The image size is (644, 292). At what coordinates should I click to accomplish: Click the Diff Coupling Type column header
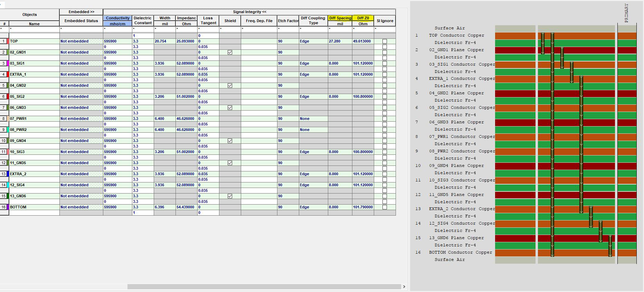coord(313,20)
